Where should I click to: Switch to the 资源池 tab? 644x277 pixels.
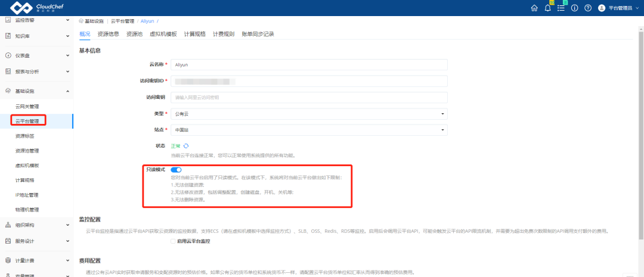point(134,34)
